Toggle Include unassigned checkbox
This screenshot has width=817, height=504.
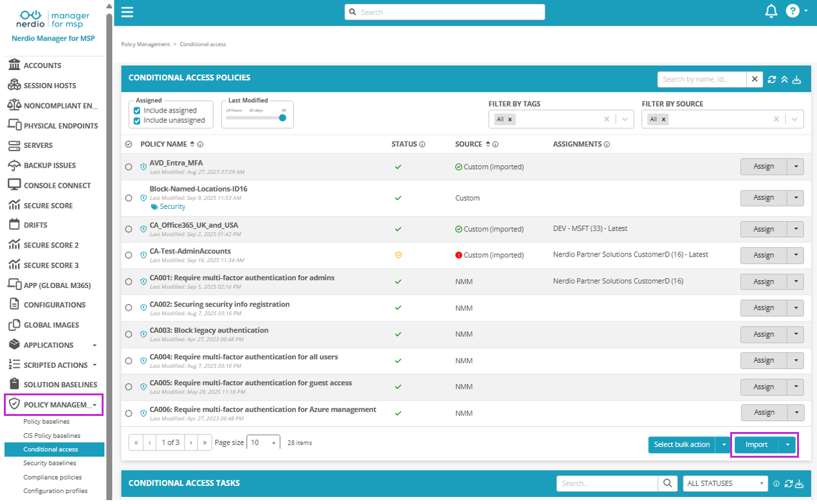pyautogui.click(x=137, y=120)
